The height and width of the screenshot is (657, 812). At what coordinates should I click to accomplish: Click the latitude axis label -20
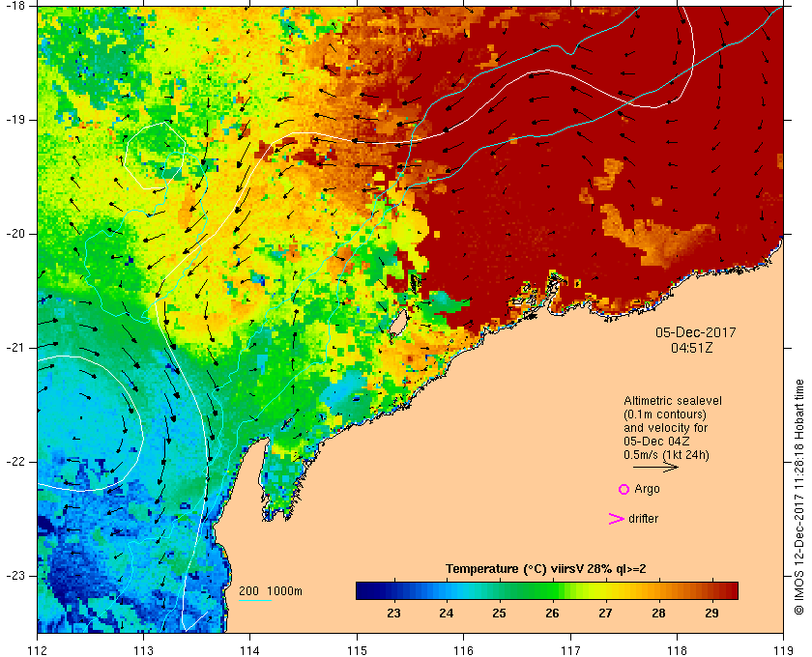point(14,234)
